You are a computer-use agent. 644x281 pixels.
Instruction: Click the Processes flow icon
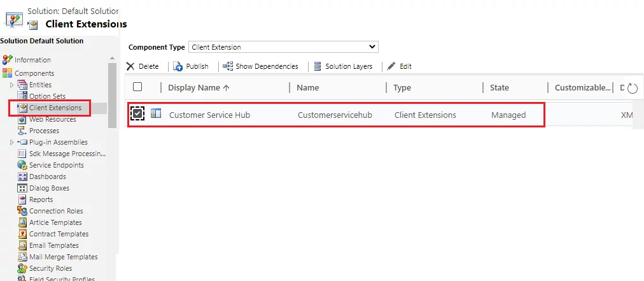tap(22, 131)
